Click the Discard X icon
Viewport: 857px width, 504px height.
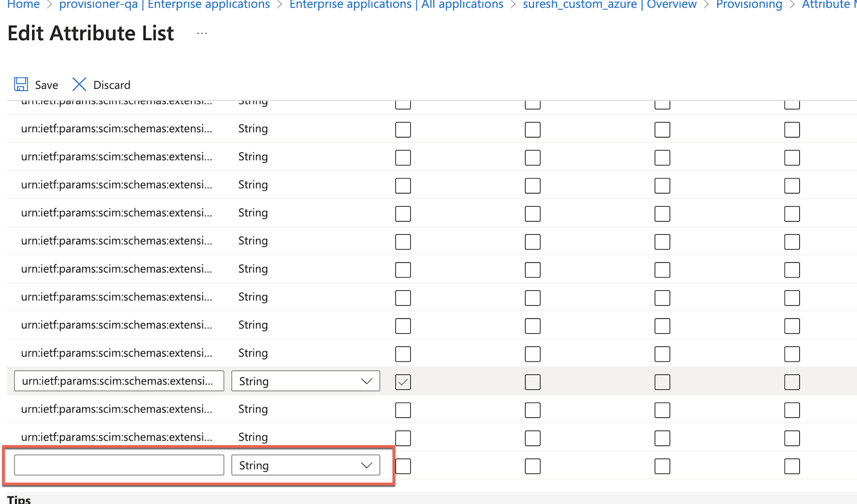(79, 84)
